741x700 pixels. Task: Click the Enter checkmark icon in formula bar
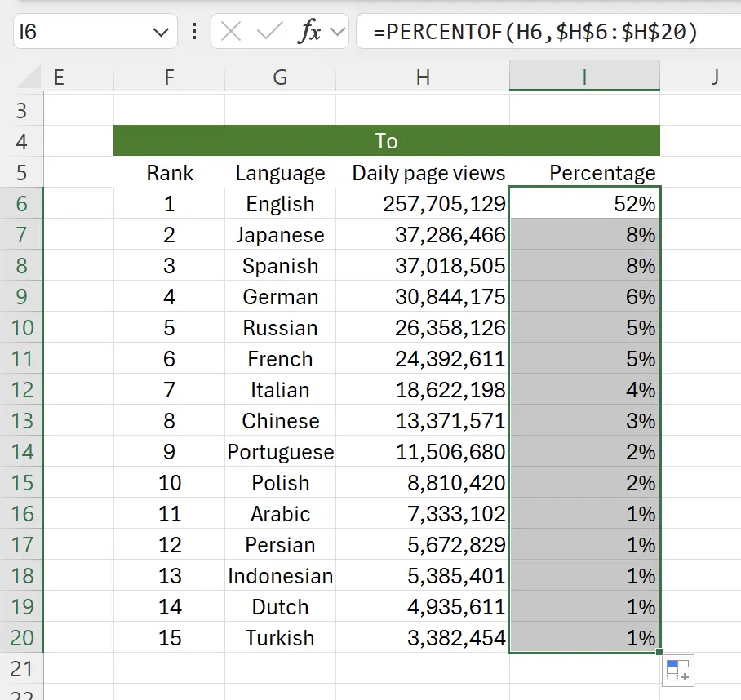coord(268,32)
